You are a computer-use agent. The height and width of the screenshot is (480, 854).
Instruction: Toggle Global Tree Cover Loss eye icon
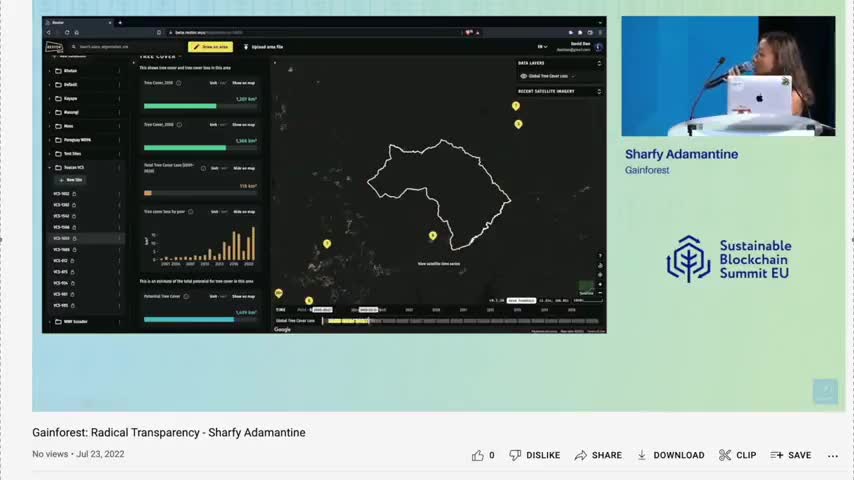point(523,76)
